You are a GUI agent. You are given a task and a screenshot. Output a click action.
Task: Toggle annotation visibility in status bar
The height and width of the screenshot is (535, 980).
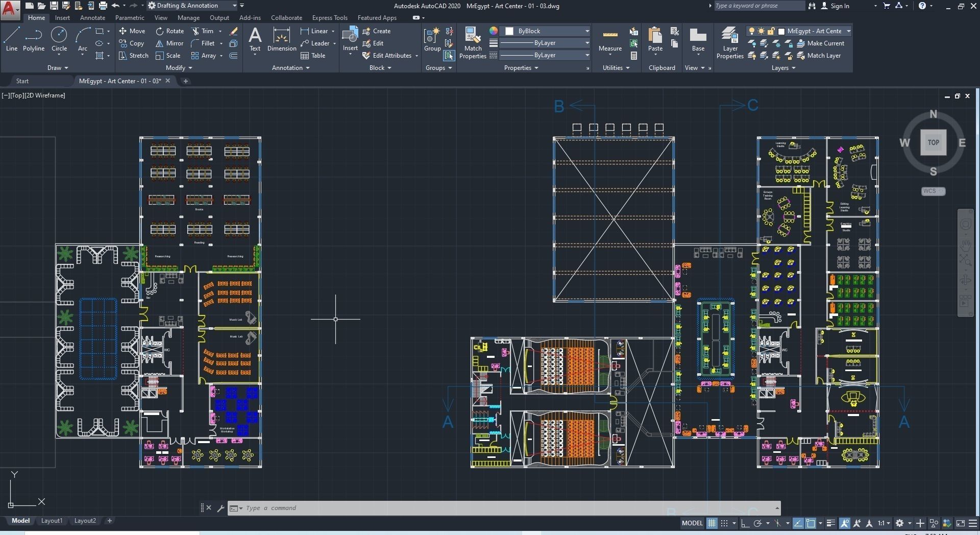[844, 523]
